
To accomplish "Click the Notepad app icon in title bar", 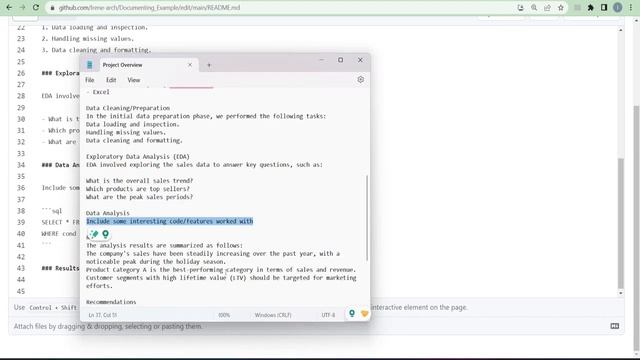I will 90,65.
